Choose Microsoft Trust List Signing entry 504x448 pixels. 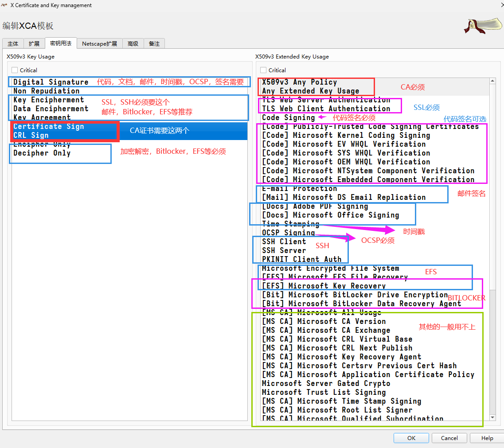(324, 392)
